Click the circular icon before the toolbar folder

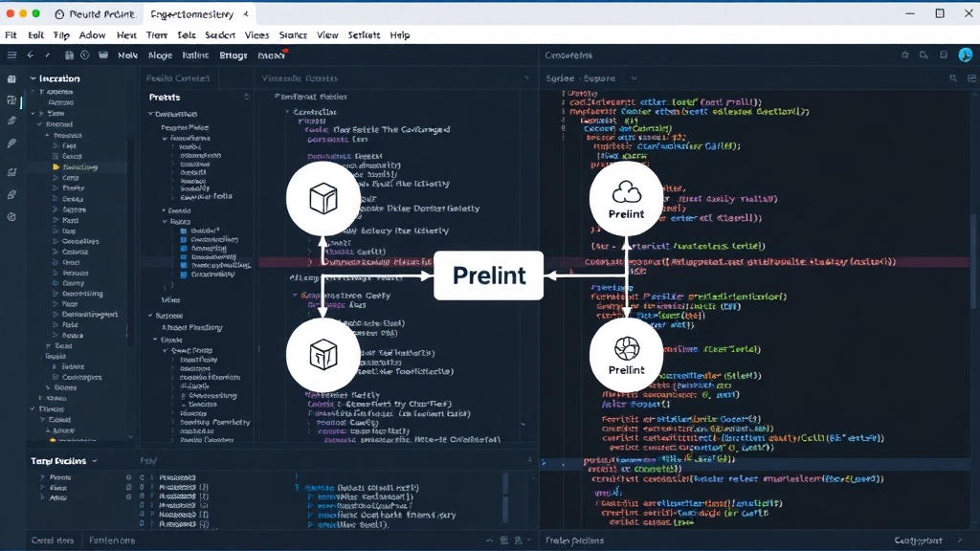(x=85, y=55)
